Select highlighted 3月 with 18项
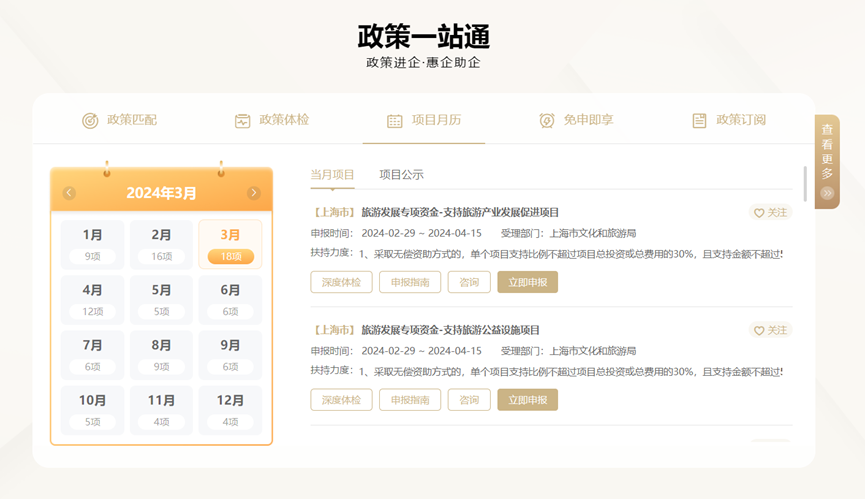Screen dimensions: 865x499 pyautogui.click(x=231, y=244)
